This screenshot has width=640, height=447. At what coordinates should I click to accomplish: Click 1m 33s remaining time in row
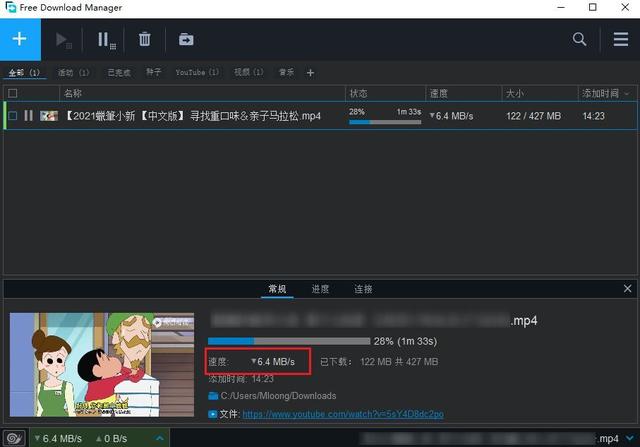point(409,111)
